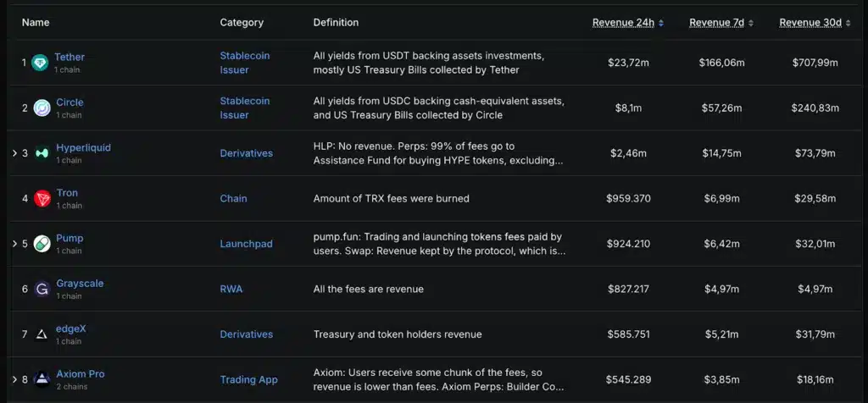Open the Launchpad category link
Image resolution: width=868 pixels, height=403 pixels.
pos(246,244)
